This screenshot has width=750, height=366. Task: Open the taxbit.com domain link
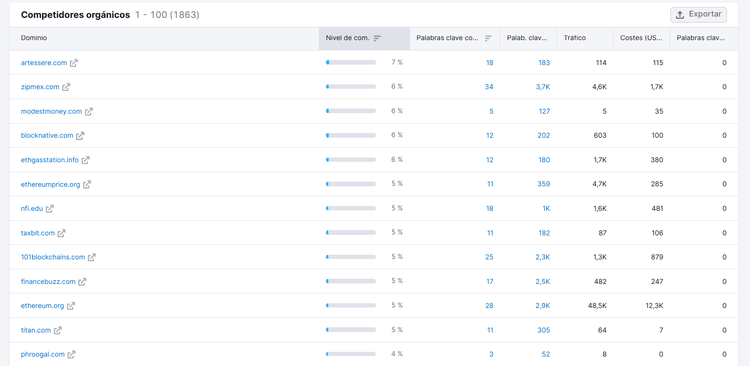(x=38, y=233)
